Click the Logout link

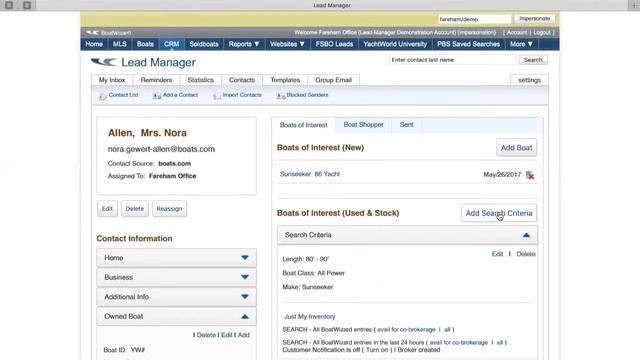[542, 33]
